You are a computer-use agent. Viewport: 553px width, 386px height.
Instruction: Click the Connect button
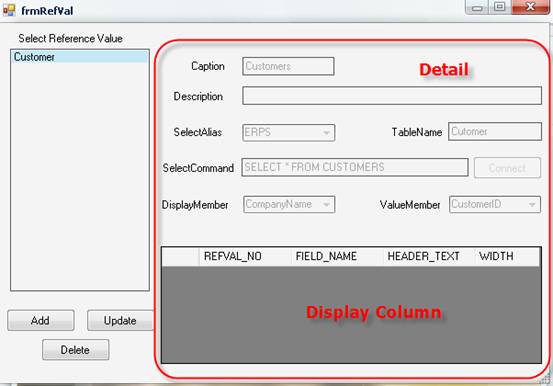(507, 168)
